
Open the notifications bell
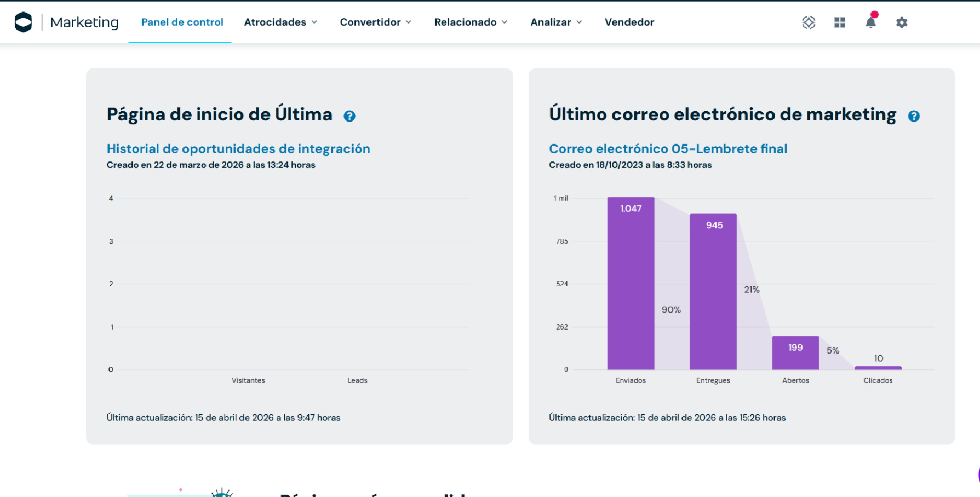870,22
